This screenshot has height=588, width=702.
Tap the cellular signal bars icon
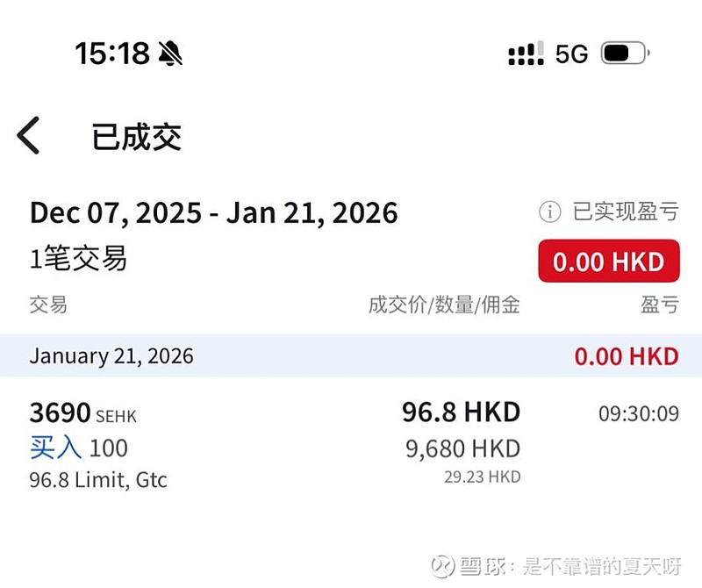526,54
